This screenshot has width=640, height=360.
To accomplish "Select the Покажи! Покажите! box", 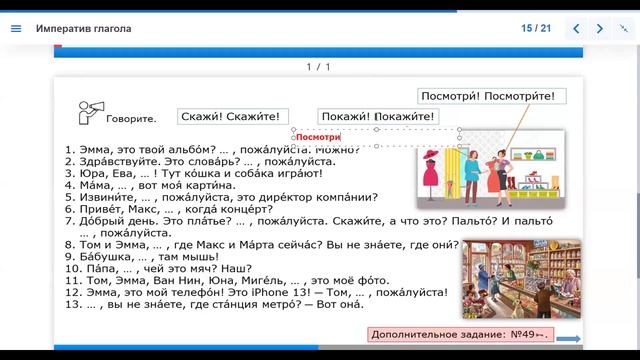I will (x=378, y=116).
